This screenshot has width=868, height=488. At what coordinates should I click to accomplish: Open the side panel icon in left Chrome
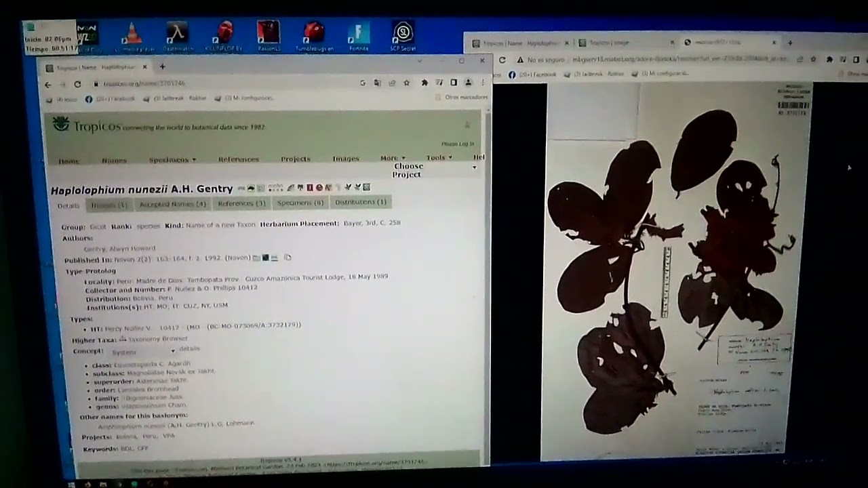click(454, 83)
